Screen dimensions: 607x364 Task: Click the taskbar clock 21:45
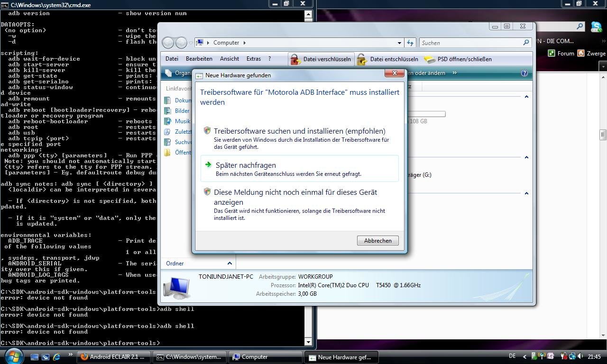pos(594,356)
